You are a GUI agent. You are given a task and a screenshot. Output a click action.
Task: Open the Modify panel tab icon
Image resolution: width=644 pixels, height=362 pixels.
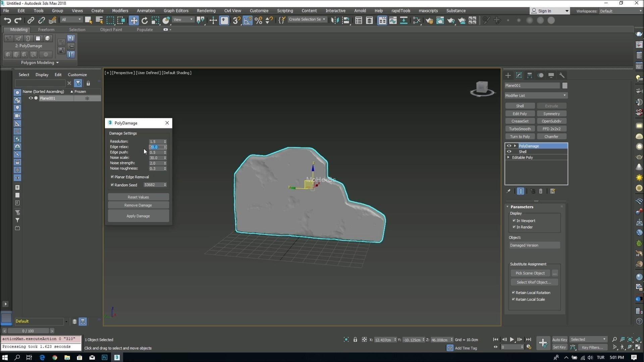coord(519,75)
